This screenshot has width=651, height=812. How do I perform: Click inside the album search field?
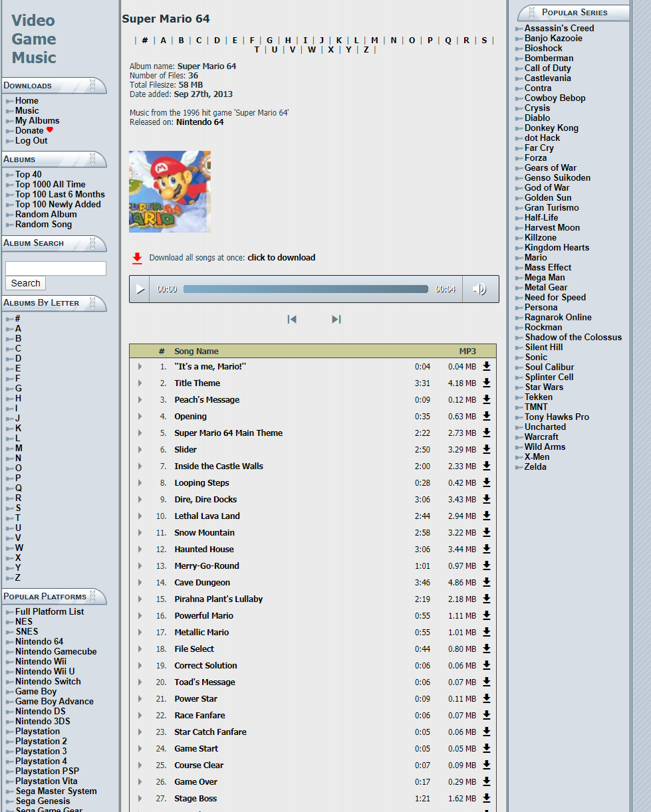56,268
